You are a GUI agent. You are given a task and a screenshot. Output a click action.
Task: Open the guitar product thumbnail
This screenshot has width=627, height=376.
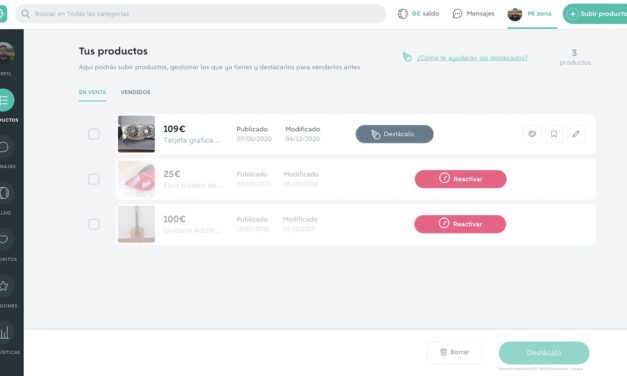click(136, 224)
